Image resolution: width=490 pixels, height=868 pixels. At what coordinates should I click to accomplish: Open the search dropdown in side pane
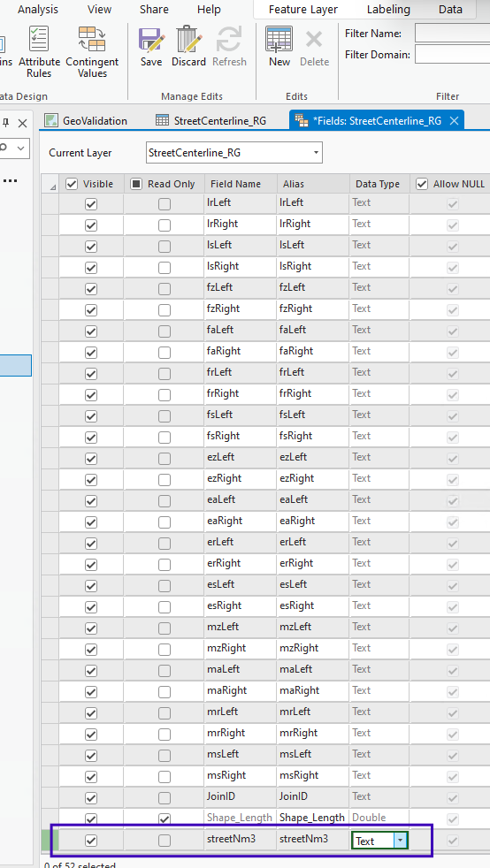click(x=21, y=148)
